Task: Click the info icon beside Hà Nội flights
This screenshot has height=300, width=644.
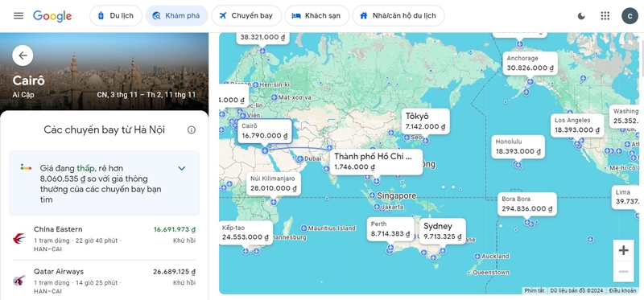Action: [x=192, y=130]
